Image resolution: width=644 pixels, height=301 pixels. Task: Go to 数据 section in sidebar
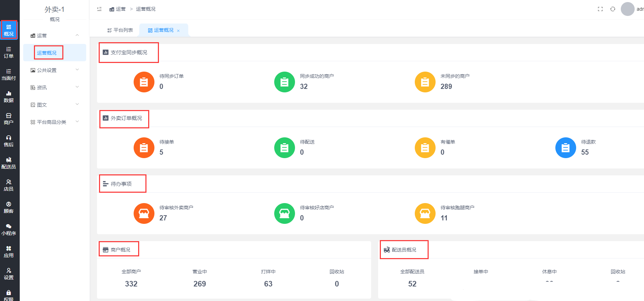point(9,97)
